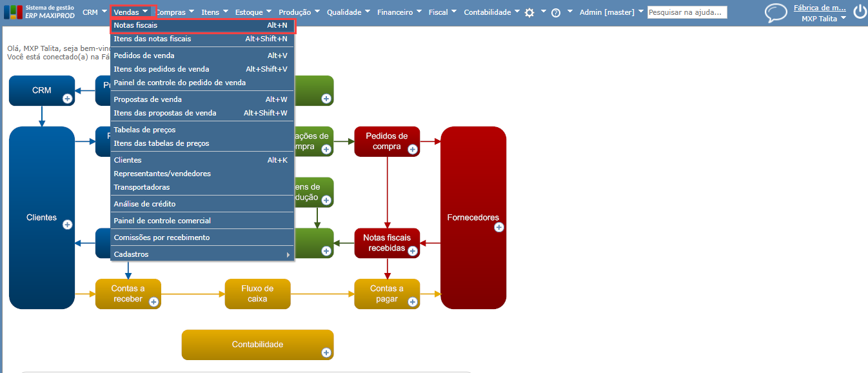Viewport: 868px width, 373px height.
Task: Click plus icon on Pedidos de compra
Action: pos(412,150)
